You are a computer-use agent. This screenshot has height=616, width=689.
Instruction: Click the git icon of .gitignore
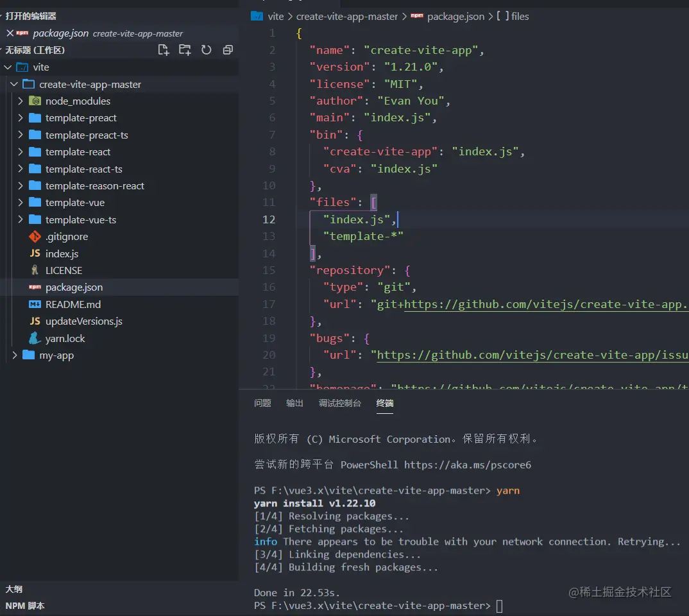tap(35, 236)
